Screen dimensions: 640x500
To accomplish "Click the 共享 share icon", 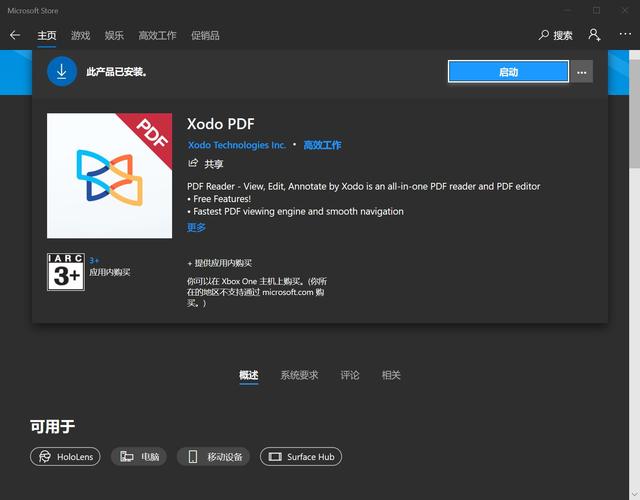I will 193,163.
